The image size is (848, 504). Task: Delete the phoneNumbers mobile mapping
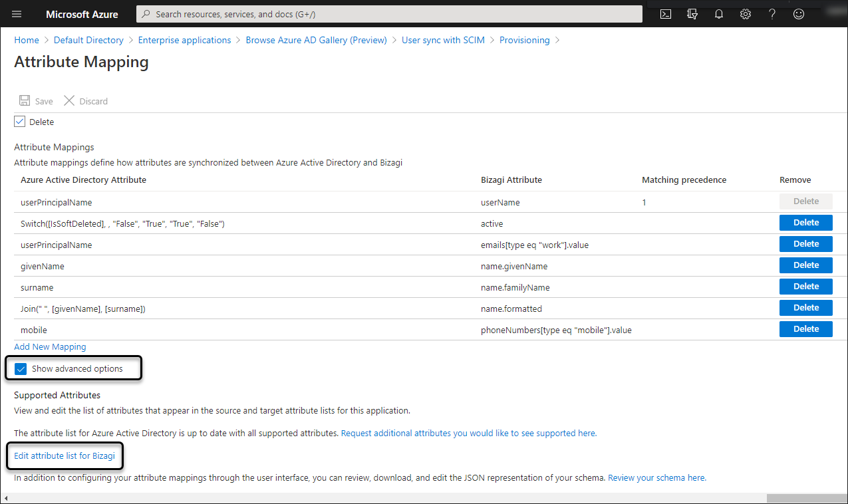[x=806, y=329]
